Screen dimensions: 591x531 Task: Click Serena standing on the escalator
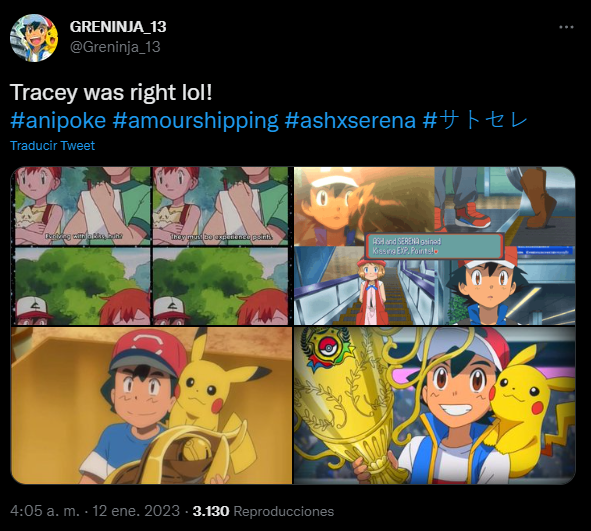372,291
